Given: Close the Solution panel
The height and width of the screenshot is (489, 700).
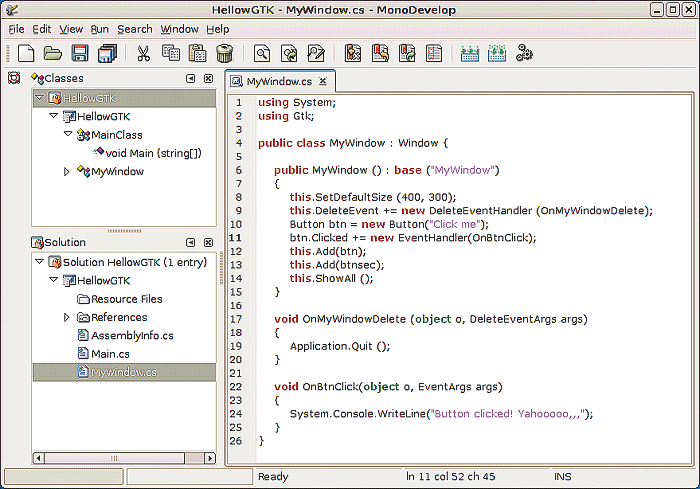Looking at the screenshot, I should [208, 242].
